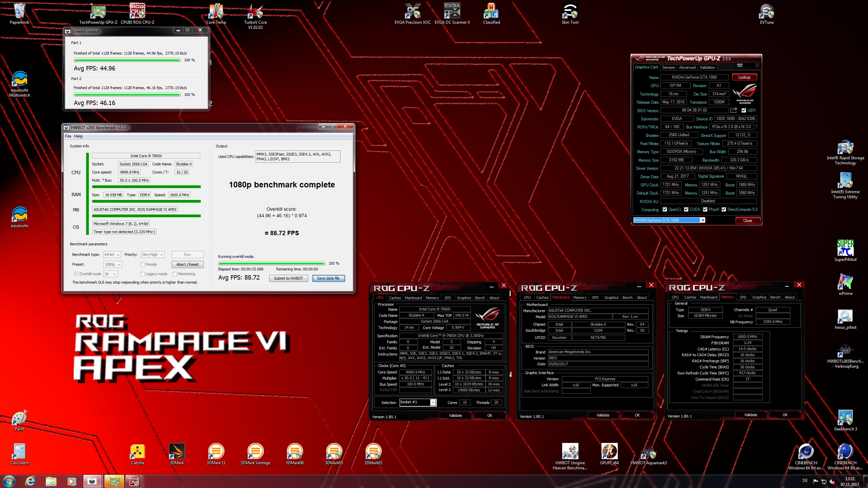Screen dimensions: 868x488
Task: Open Internet Explorer from the taskbar
Action: point(30,481)
